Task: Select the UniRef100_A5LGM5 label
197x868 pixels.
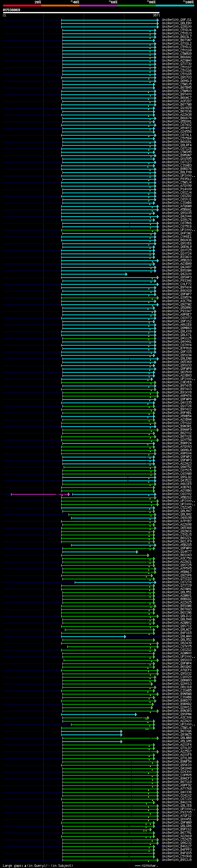Action: [x=176, y=741]
